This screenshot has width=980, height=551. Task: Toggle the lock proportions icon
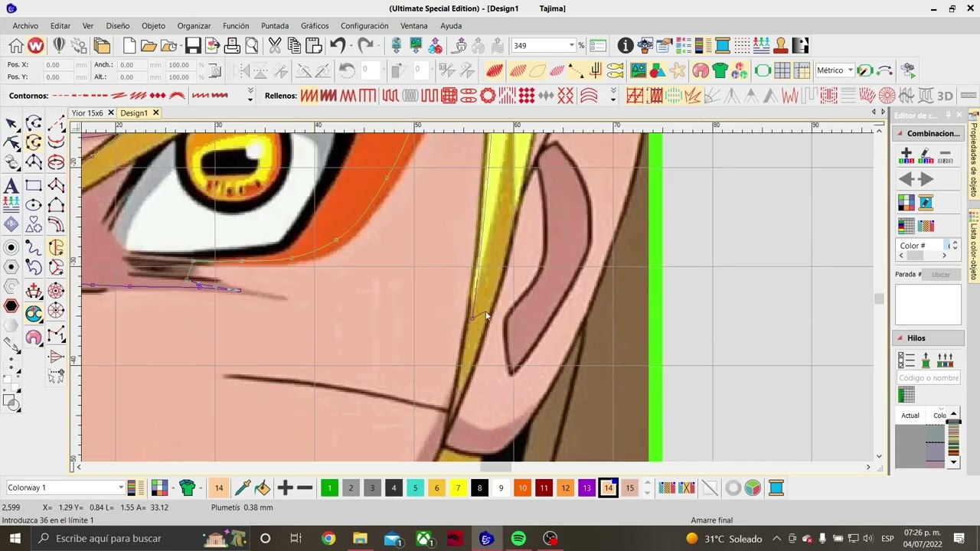coord(215,70)
